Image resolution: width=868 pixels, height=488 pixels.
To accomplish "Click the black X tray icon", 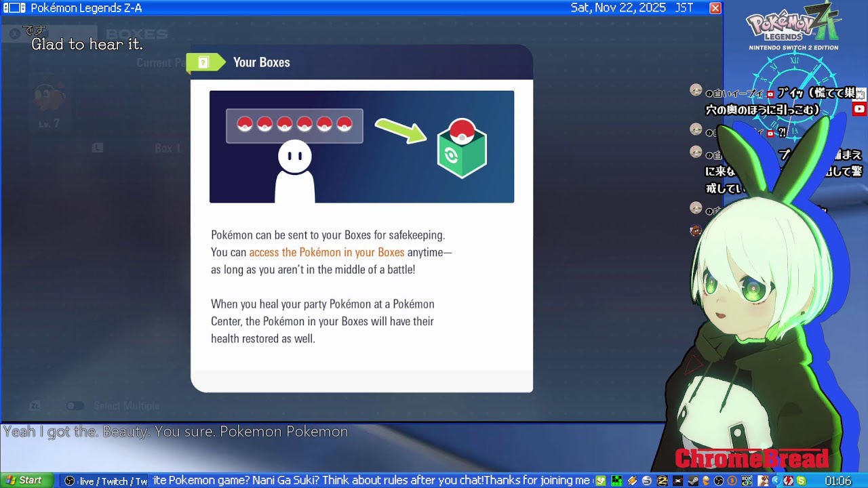I will click(677, 481).
